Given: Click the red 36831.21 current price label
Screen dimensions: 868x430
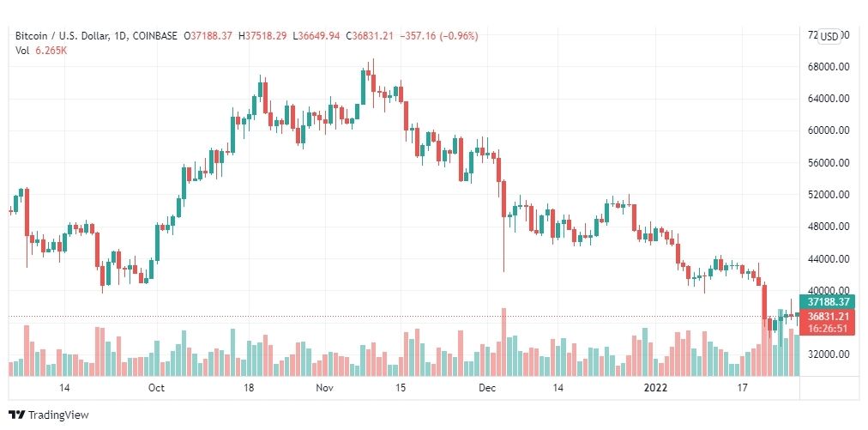Looking at the screenshot, I should coord(829,317).
